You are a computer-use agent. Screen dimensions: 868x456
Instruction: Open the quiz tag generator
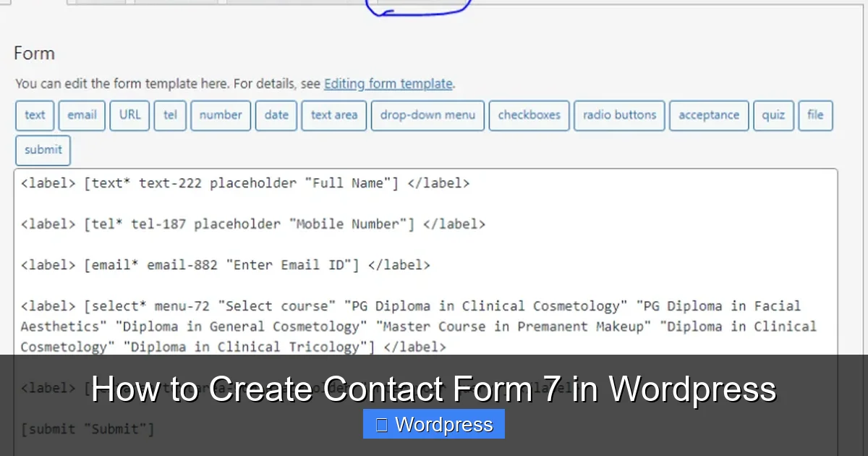pos(773,115)
